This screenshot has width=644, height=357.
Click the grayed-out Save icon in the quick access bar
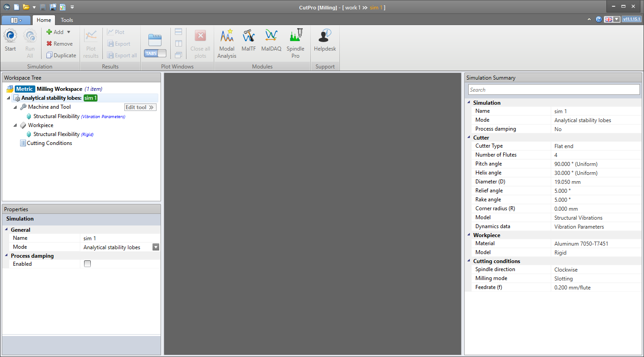pos(43,7)
